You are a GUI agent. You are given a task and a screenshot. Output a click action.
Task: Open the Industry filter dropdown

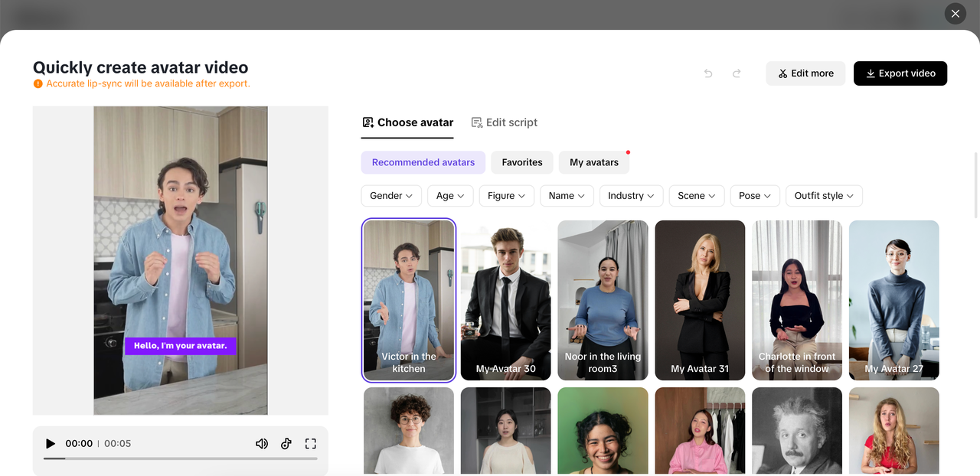(631, 196)
